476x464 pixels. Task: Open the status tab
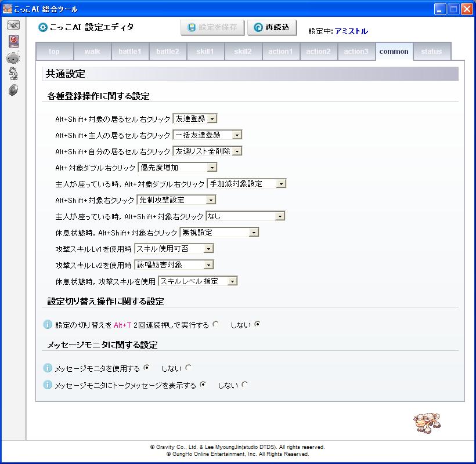431,52
